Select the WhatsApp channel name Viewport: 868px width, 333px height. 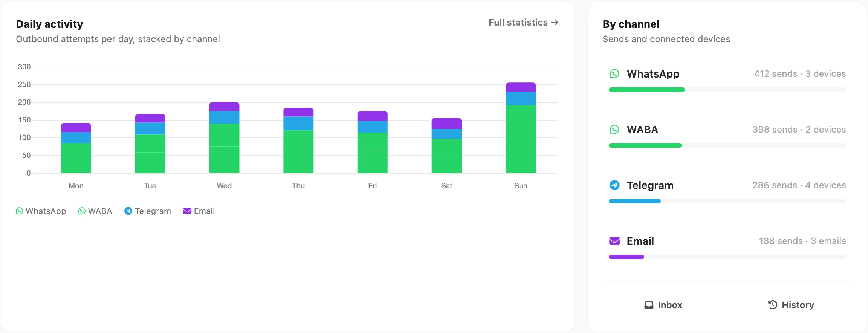[x=653, y=74]
